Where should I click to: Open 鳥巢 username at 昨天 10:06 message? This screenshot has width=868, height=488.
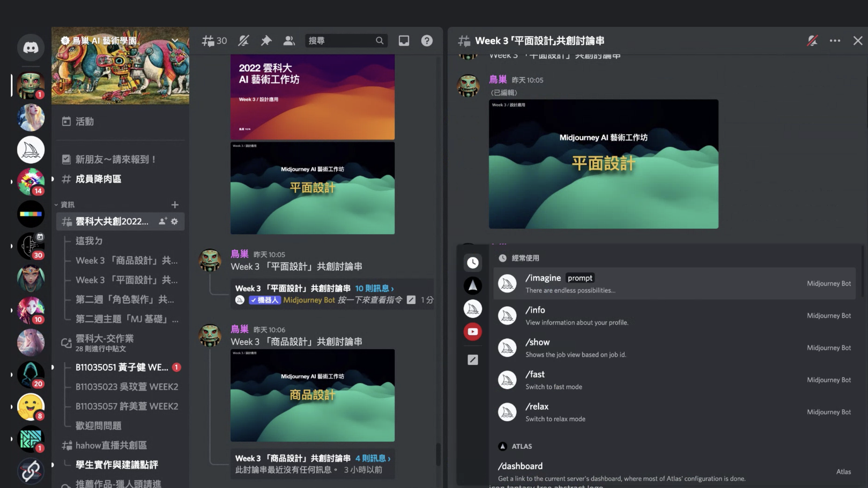pos(239,329)
